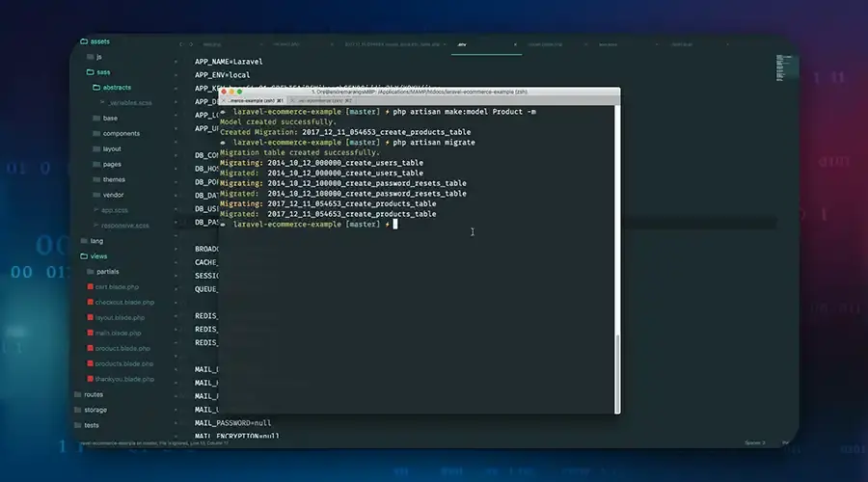Click the thankyou.blade.php file icon

(x=91, y=379)
